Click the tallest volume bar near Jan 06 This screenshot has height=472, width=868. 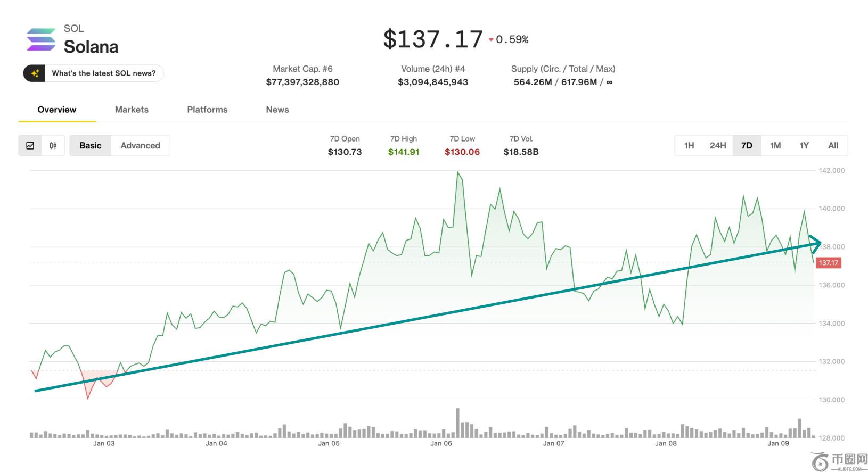click(x=457, y=423)
